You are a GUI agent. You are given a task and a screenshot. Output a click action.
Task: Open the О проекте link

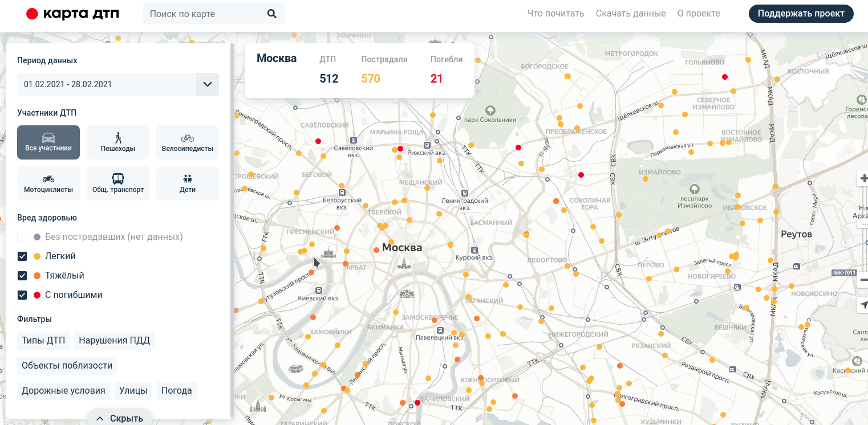(699, 14)
